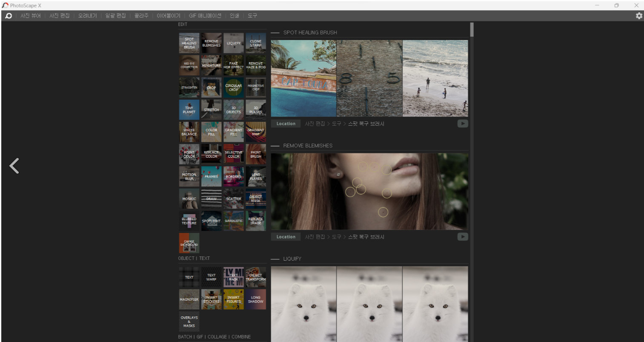Viewport: 644px width, 342px height.
Task: Choose the Surrealistic tile
Action: 233,221
